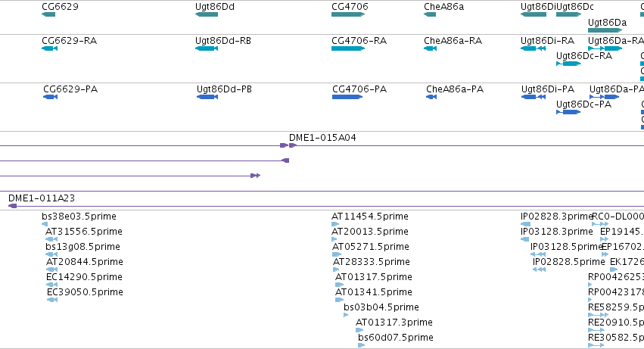The width and height of the screenshot is (644, 349).
Task: Select protein CG6629-PA
Action: point(70,89)
